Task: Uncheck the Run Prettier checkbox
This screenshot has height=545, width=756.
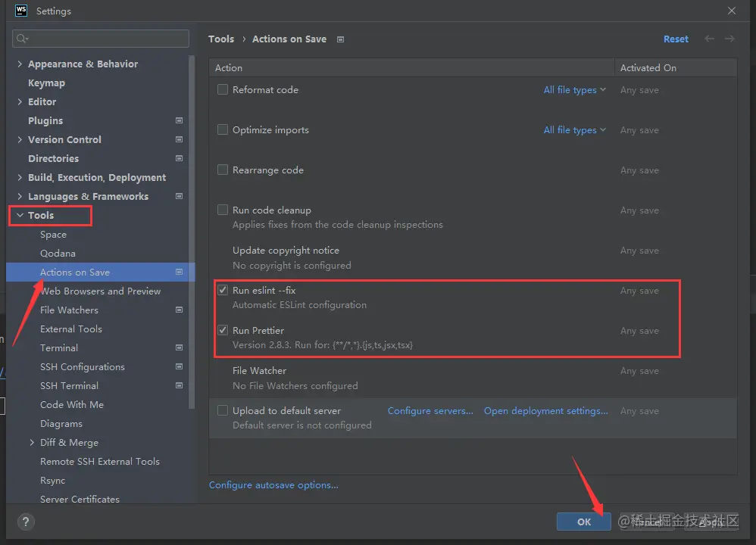Action: tap(222, 330)
